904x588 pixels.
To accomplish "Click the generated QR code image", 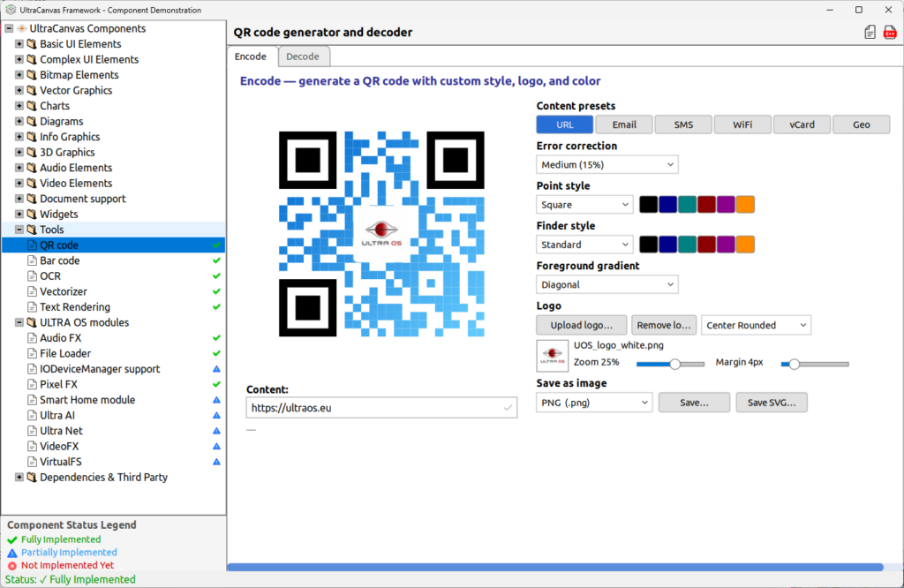I will pos(381,234).
